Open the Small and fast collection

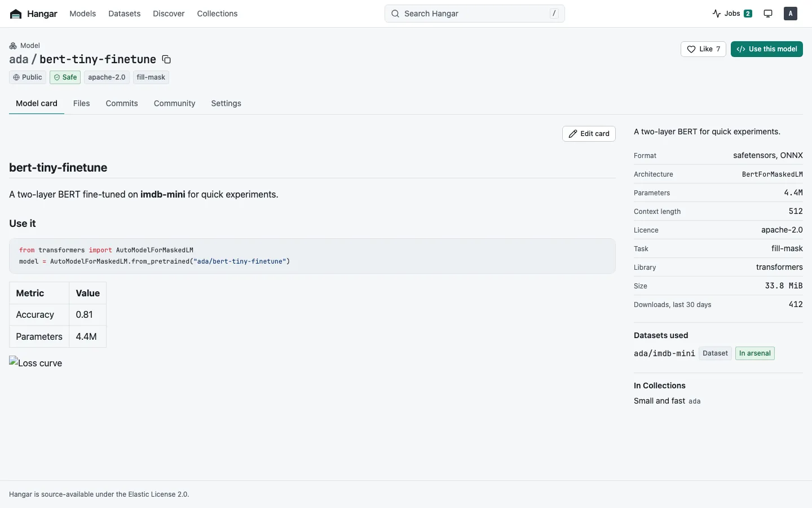point(660,401)
